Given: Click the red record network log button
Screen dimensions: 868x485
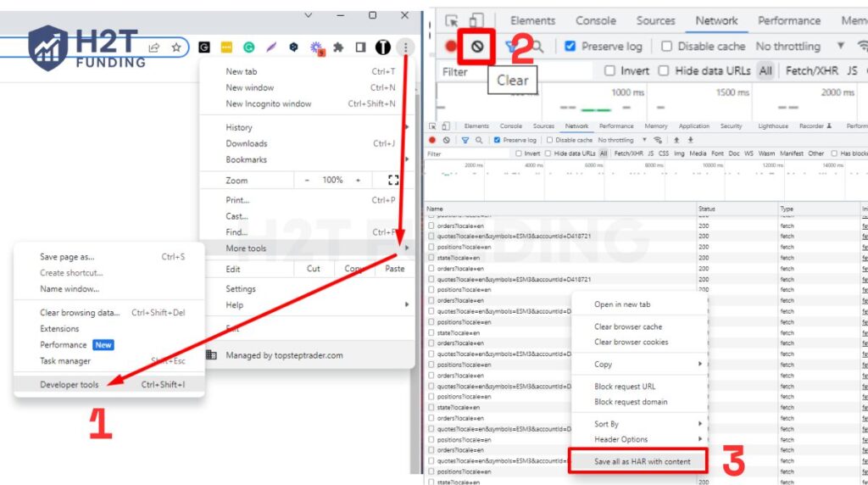Looking at the screenshot, I should (450, 47).
